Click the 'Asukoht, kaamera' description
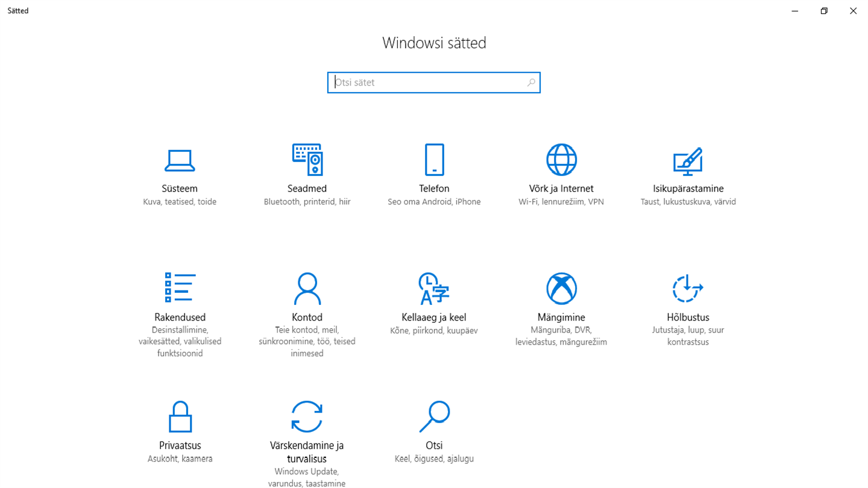The width and height of the screenshot is (868, 488). (x=180, y=458)
